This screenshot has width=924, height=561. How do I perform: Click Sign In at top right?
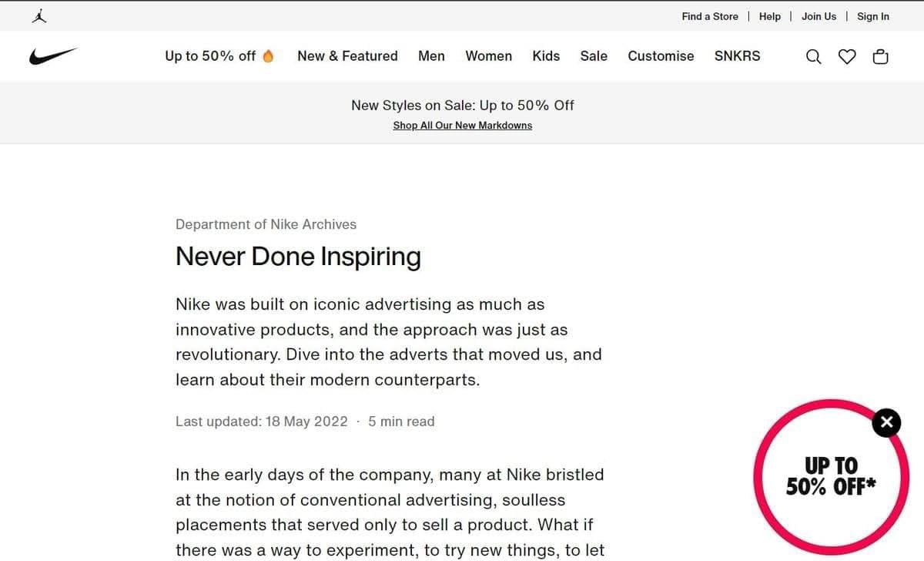[x=872, y=16]
